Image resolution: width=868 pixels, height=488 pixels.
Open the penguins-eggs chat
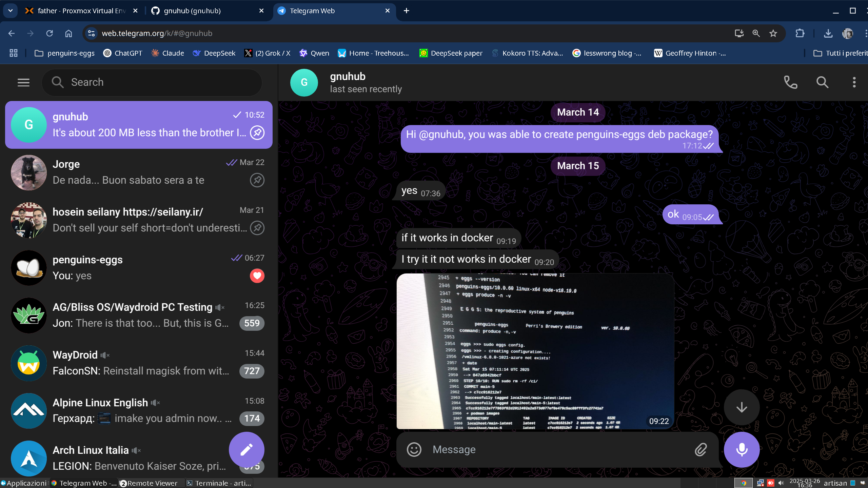pyautogui.click(x=139, y=268)
